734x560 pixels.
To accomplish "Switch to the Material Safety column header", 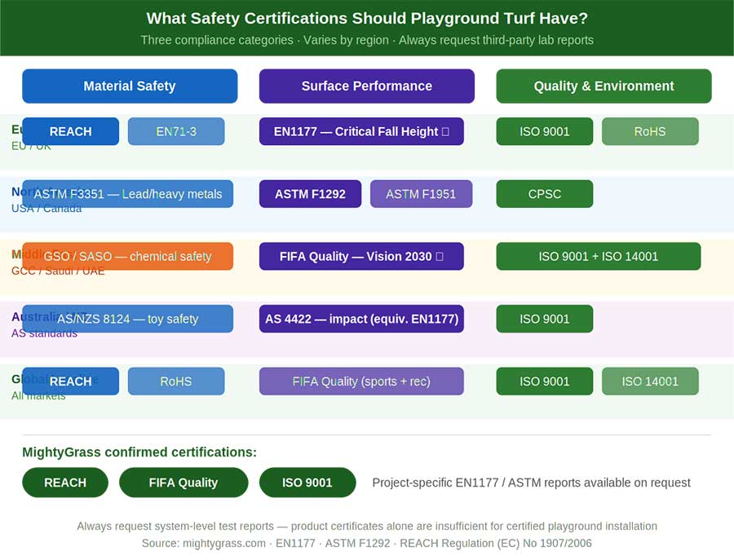I will [130, 86].
